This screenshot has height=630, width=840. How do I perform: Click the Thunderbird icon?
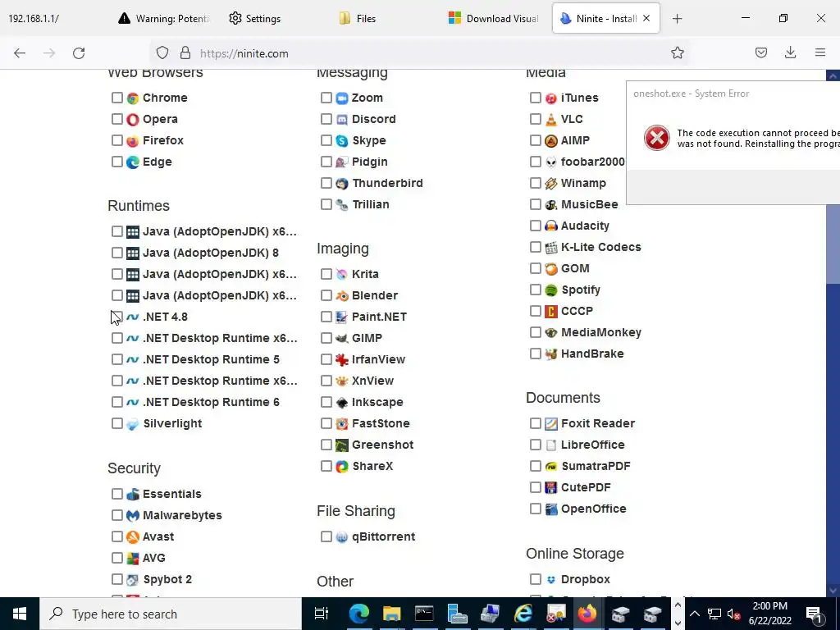(x=342, y=184)
